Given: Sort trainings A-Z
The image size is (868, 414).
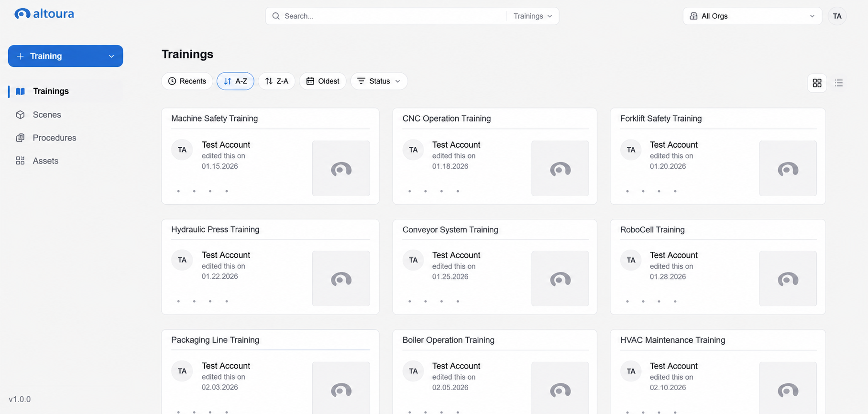Looking at the screenshot, I should (235, 81).
